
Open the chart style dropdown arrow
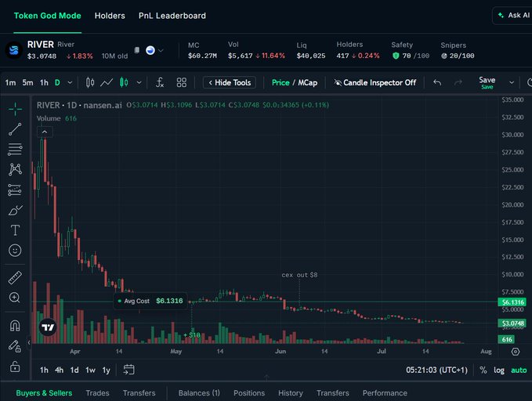(139, 82)
